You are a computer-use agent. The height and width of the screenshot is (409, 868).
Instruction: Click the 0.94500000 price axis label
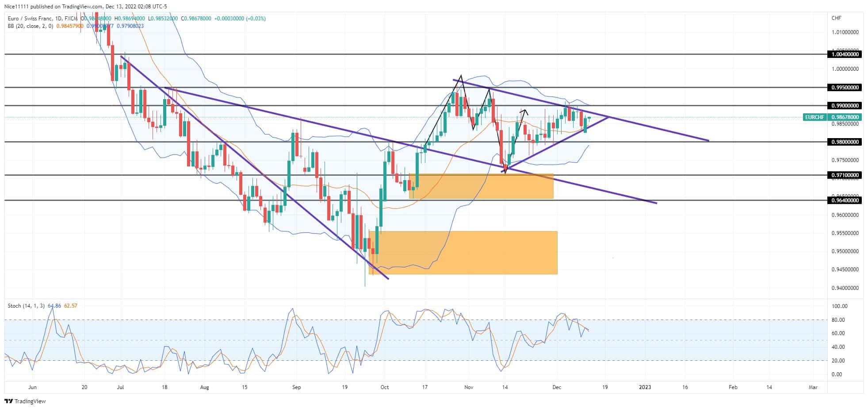coord(845,270)
